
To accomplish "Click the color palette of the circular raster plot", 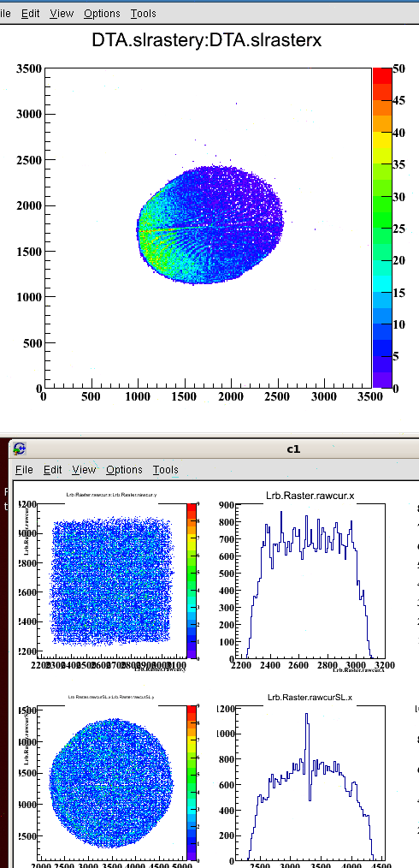I will pyautogui.click(x=192, y=782).
